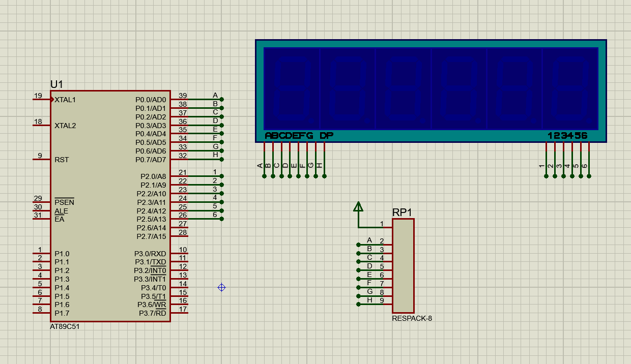Click the display's DP pin terminal H
This screenshot has width=631, height=364.
[x=324, y=176]
